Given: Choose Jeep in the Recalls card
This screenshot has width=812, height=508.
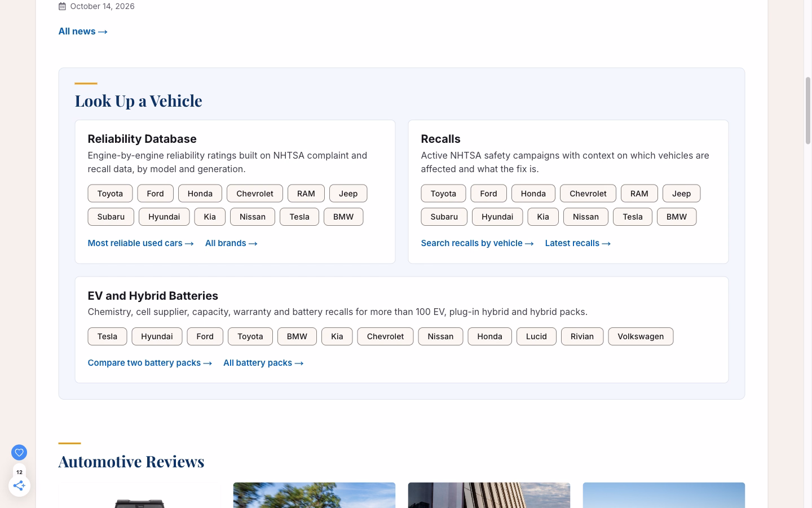Looking at the screenshot, I should point(681,194).
